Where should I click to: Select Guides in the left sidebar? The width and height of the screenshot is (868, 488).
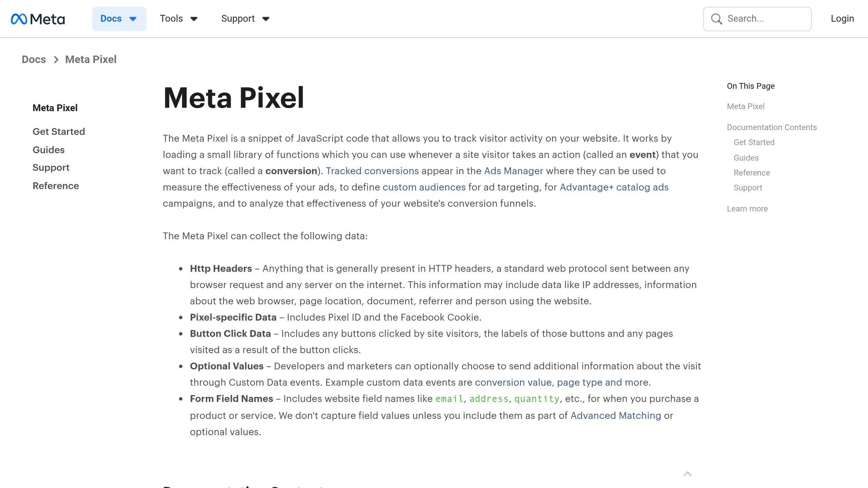click(x=48, y=150)
